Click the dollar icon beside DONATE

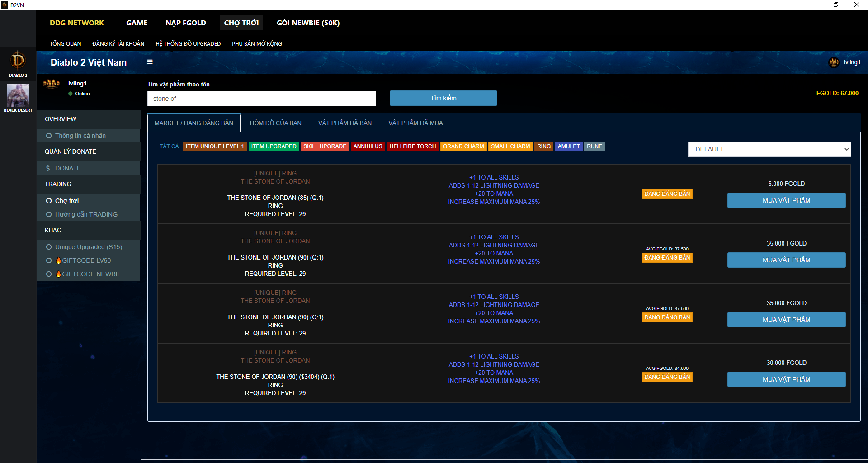click(x=48, y=168)
